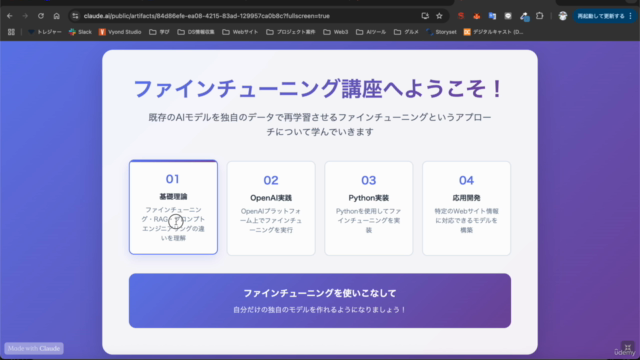This screenshot has height=360, width=640.
Task: Open the MetaMask fox extension icon
Action: pyautogui.click(x=476, y=16)
